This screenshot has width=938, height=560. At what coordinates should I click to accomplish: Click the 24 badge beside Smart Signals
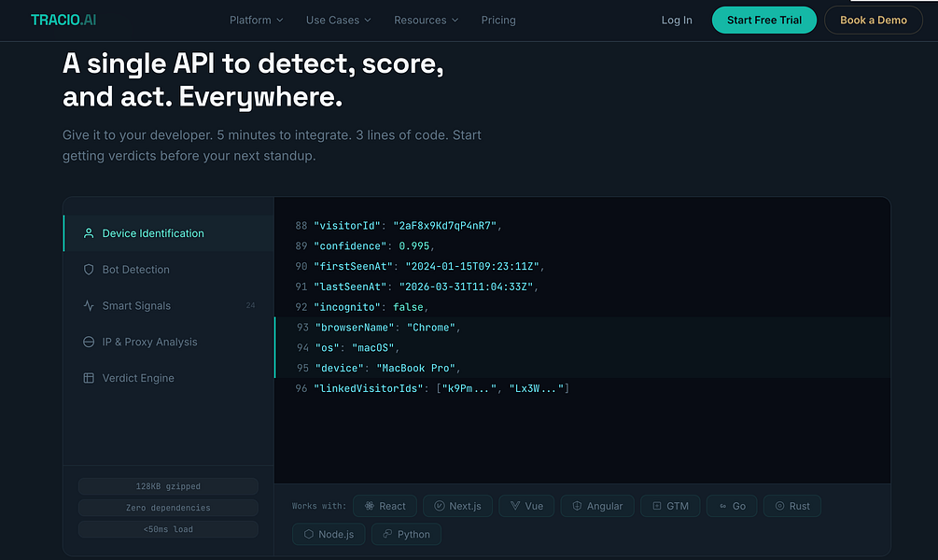250,306
